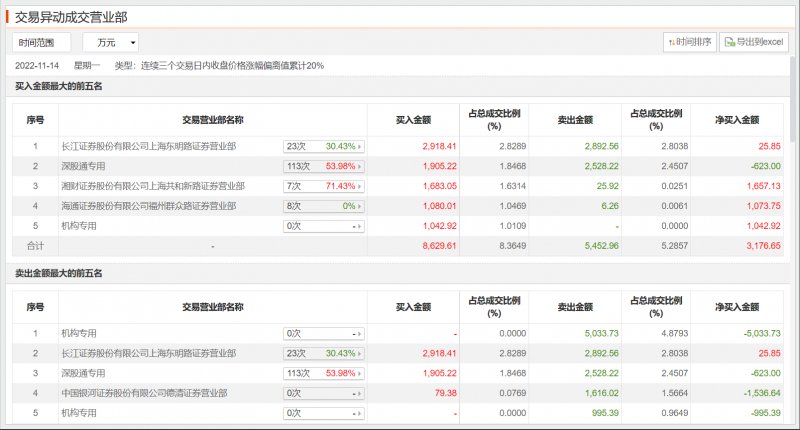Expand 23次 30.43% stats for 长江证券 in buy table
The image size is (800, 430).
coord(323,146)
